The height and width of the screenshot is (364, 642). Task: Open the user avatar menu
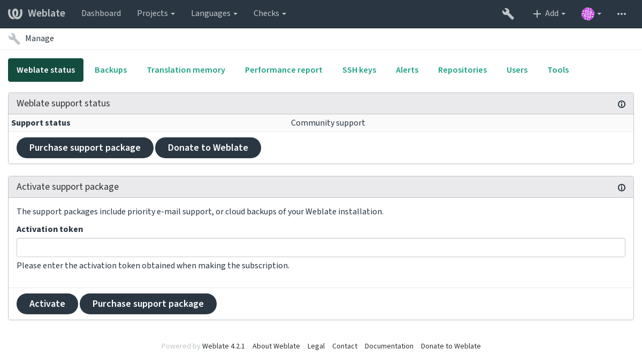[588, 14]
